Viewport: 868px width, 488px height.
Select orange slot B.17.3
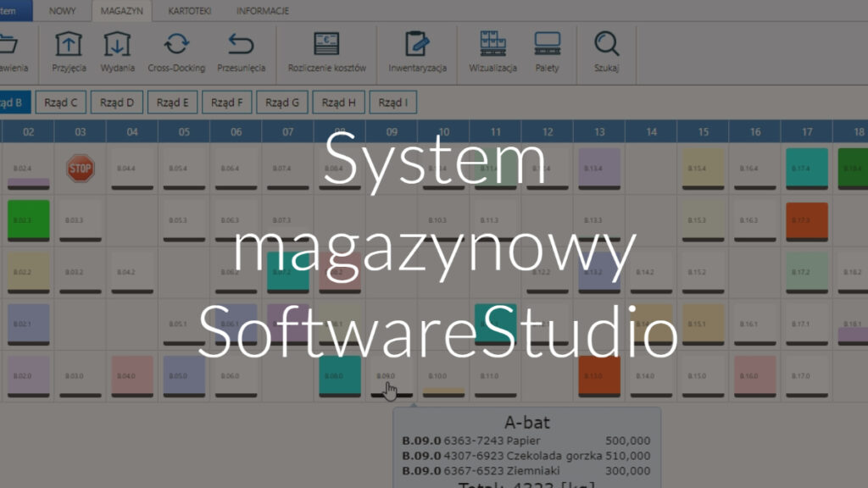(807, 220)
